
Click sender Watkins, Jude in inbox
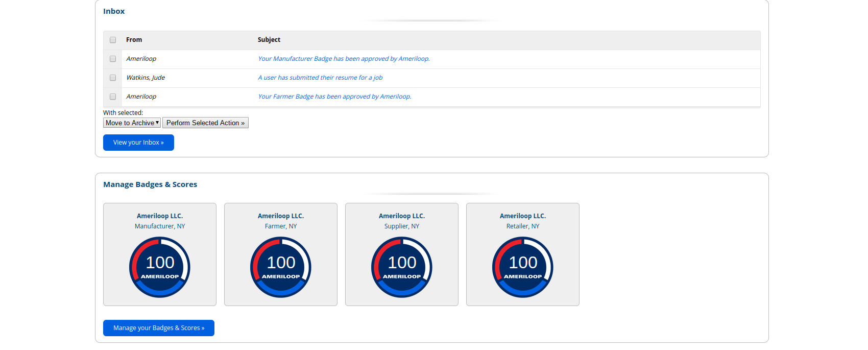point(146,78)
